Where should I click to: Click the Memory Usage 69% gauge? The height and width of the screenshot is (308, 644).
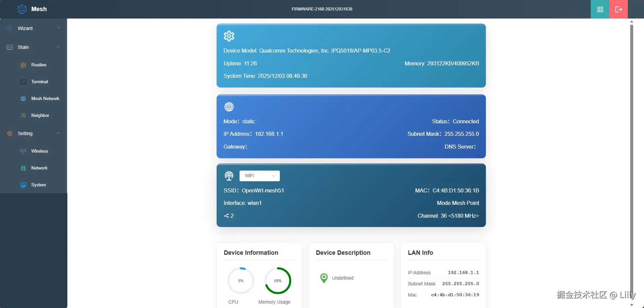point(278,281)
